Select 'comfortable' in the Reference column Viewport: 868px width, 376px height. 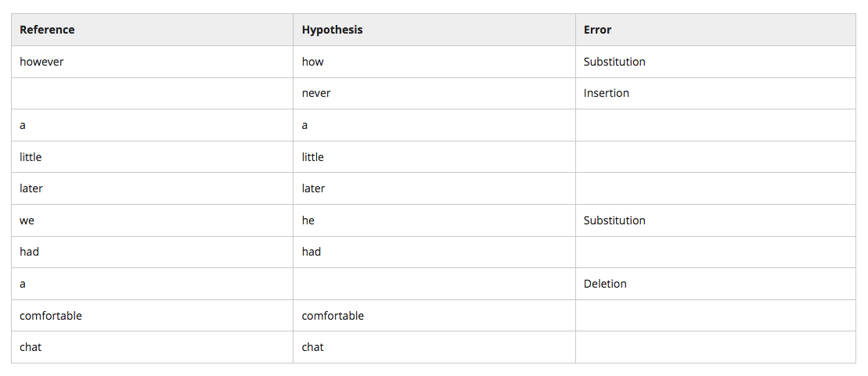[x=50, y=316]
